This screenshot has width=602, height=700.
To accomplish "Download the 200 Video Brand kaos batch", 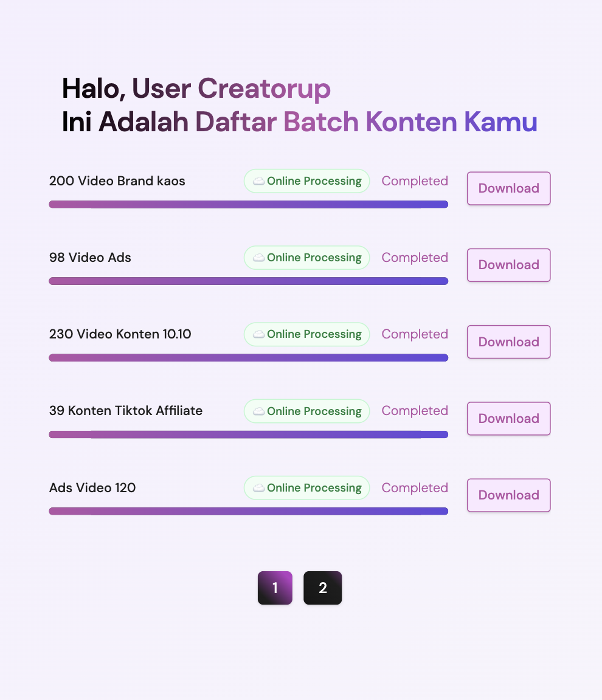I will 508,188.
